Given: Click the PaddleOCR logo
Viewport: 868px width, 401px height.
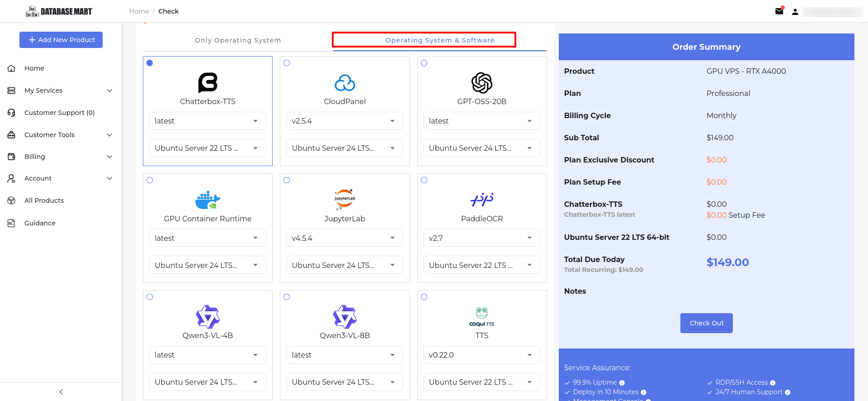Looking at the screenshot, I should 482,199.
